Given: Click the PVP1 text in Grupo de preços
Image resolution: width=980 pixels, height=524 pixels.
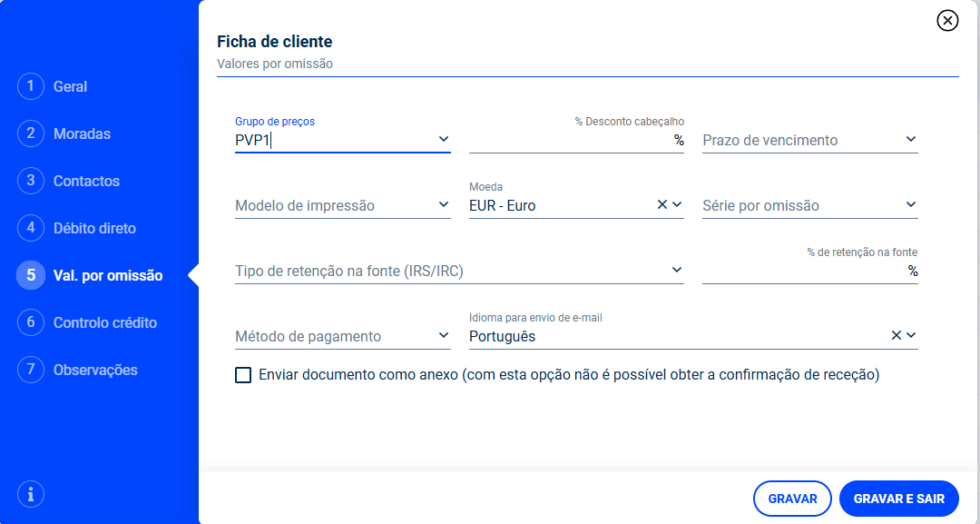Looking at the screenshot, I should tap(252, 141).
